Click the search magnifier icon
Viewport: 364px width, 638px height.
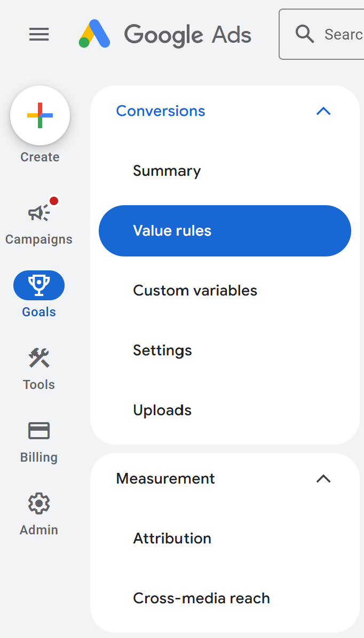coord(305,34)
